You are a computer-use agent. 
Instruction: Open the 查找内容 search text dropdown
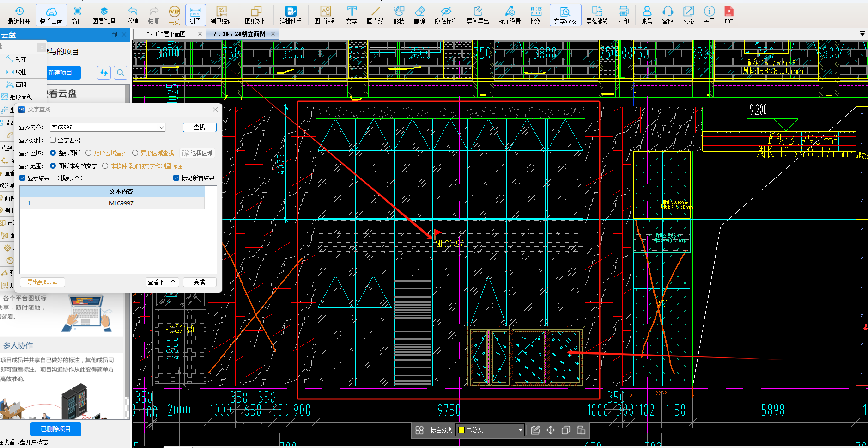(x=161, y=127)
